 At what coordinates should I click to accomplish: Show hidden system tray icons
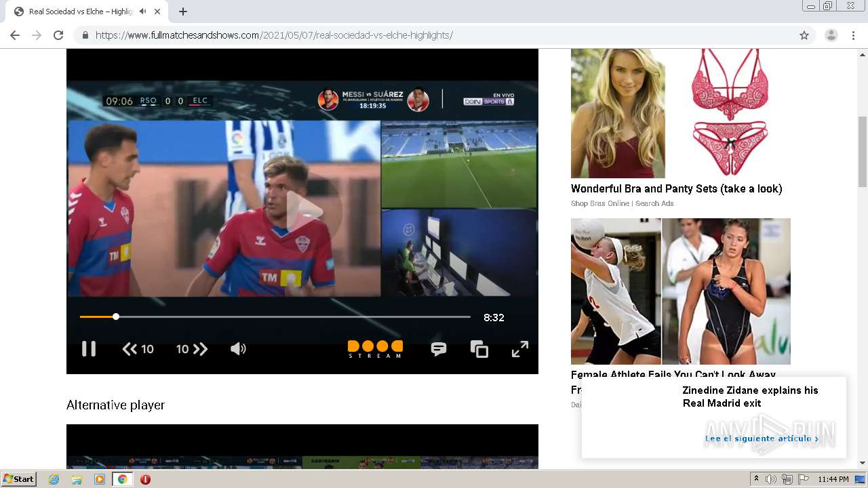pos(756,479)
